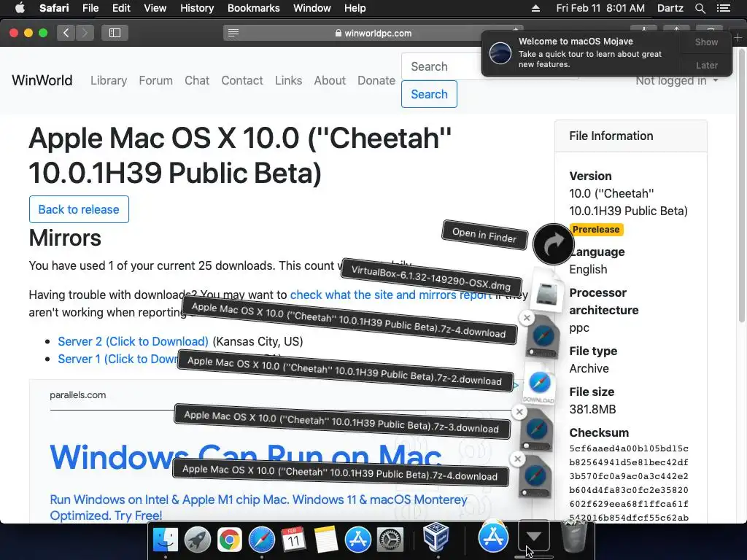Go forward with Safari forward arrow
The width and height of the screenshot is (747, 560).
point(85,32)
